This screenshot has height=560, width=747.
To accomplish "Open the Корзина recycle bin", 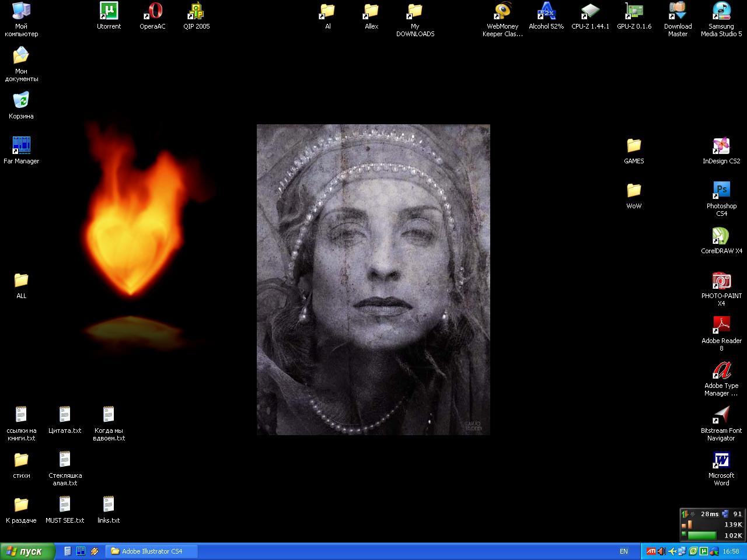I will 21,100.
